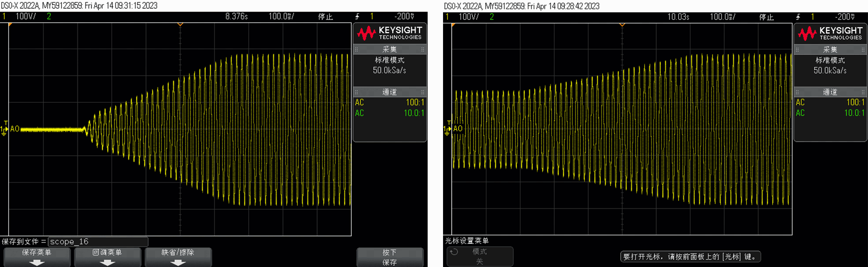Click the rotate-knob icon on 模式 softkey
This screenshot has height=267, width=868.
coord(454,252)
